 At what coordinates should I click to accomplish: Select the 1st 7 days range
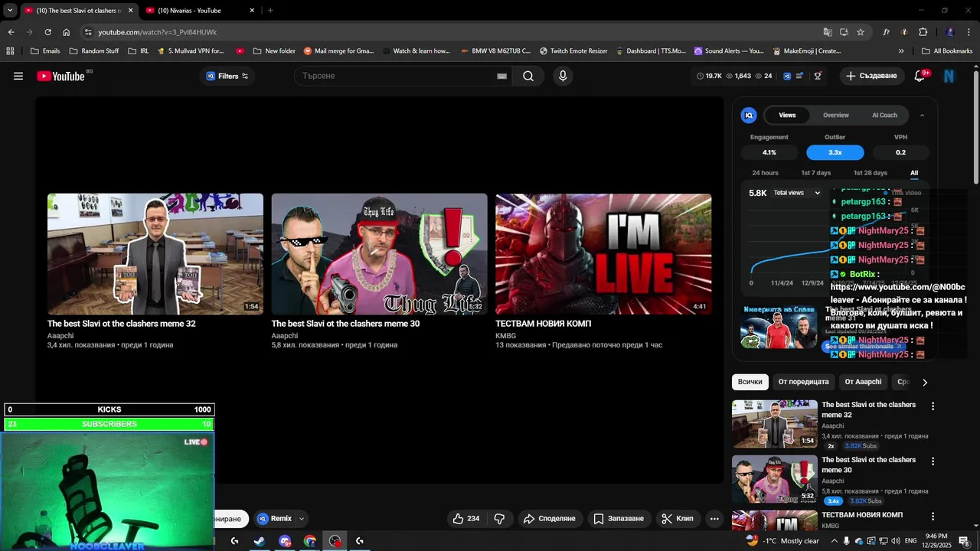tap(815, 173)
